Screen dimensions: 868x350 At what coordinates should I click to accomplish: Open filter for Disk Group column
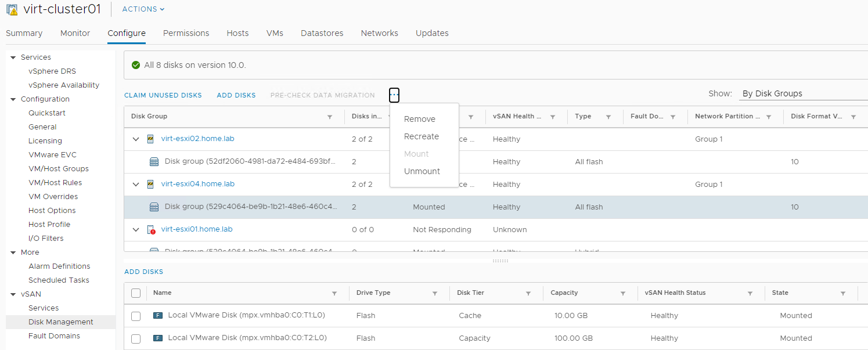pos(330,117)
